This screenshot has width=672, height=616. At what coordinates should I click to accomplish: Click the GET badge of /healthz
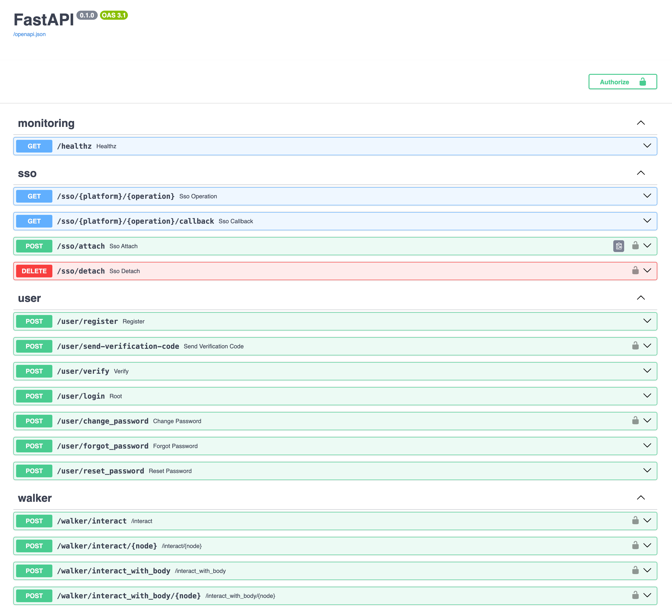34,146
